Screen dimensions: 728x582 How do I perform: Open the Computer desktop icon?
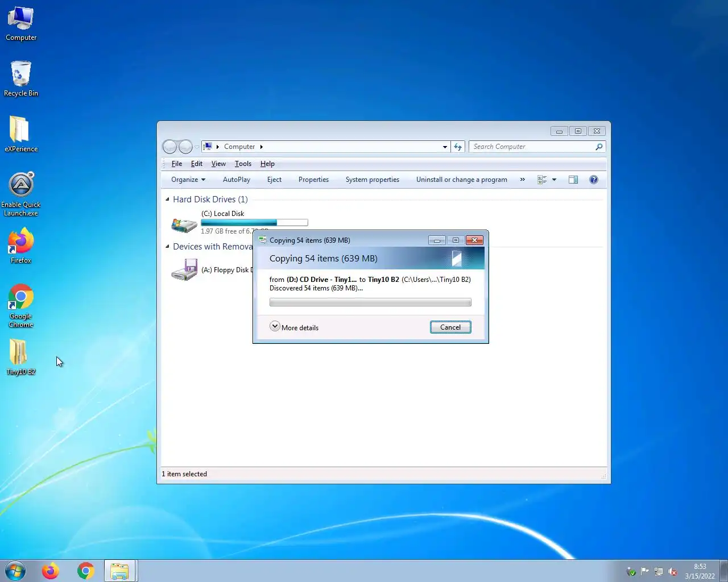[21, 24]
